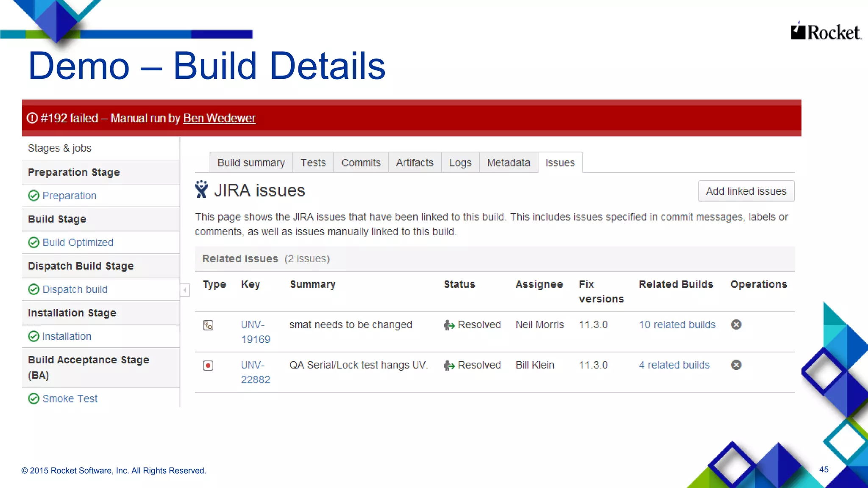Click the issue type icon for UNV-19169

pyautogui.click(x=208, y=325)
